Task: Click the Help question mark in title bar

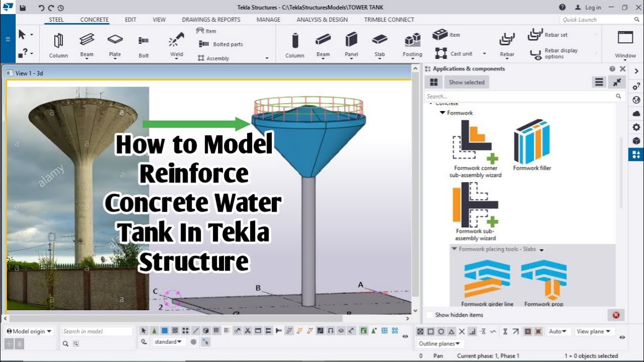Action: (x=562, y=8)
